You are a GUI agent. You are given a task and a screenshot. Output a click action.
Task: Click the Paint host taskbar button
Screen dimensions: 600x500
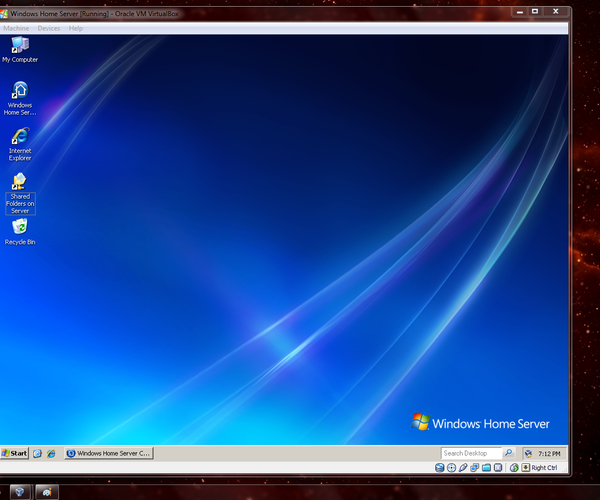(47, 492)
